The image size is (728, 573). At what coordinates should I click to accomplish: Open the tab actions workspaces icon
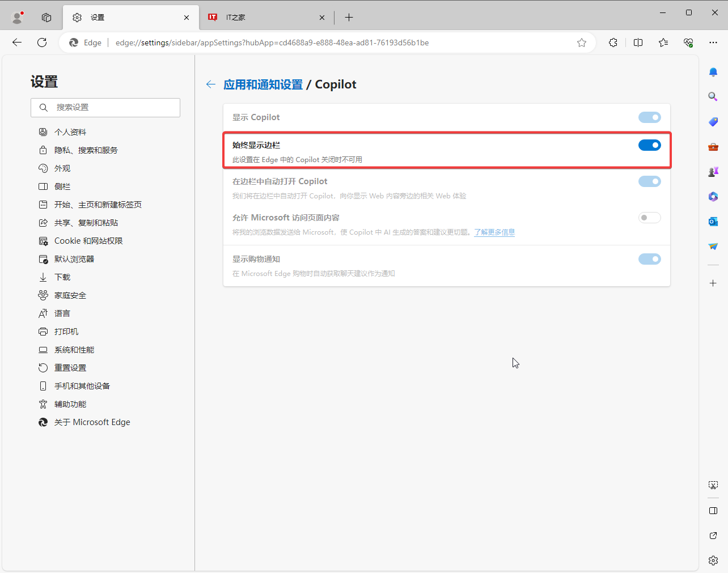(46, 18)
